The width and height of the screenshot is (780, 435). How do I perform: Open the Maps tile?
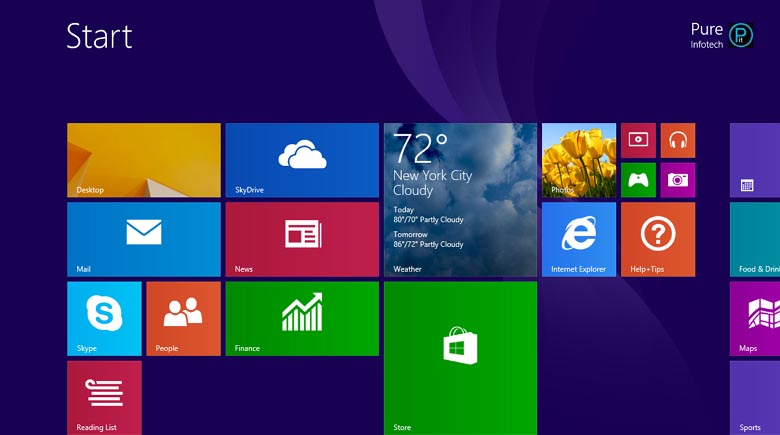[755, 319]
